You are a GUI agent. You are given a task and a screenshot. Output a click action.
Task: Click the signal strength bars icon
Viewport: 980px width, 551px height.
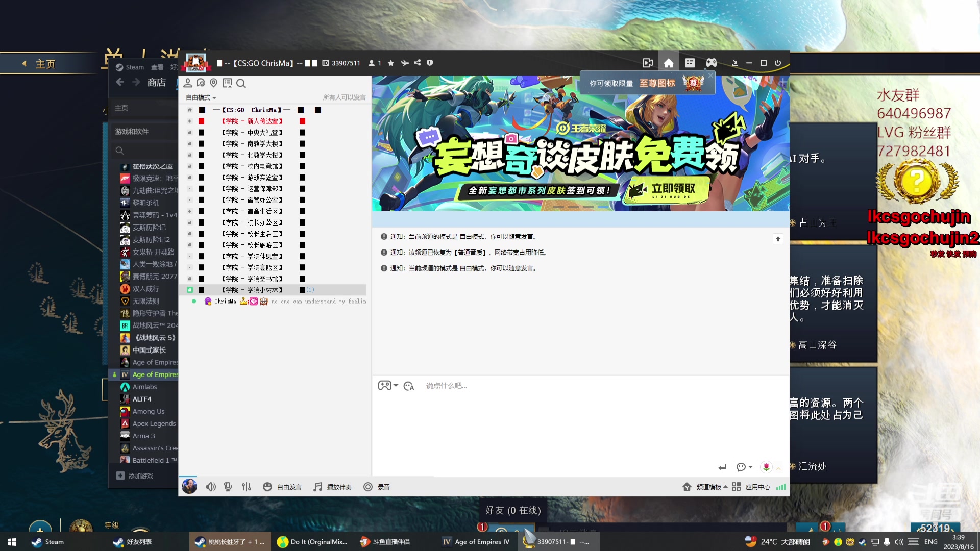click(781, 487)
